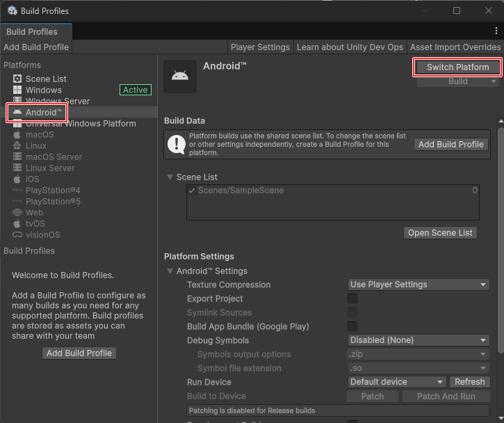Screen dimensions: 504x423
Task: Toggle Build App Bundle (Google Play) checkbox
Action: pos(352,326)
